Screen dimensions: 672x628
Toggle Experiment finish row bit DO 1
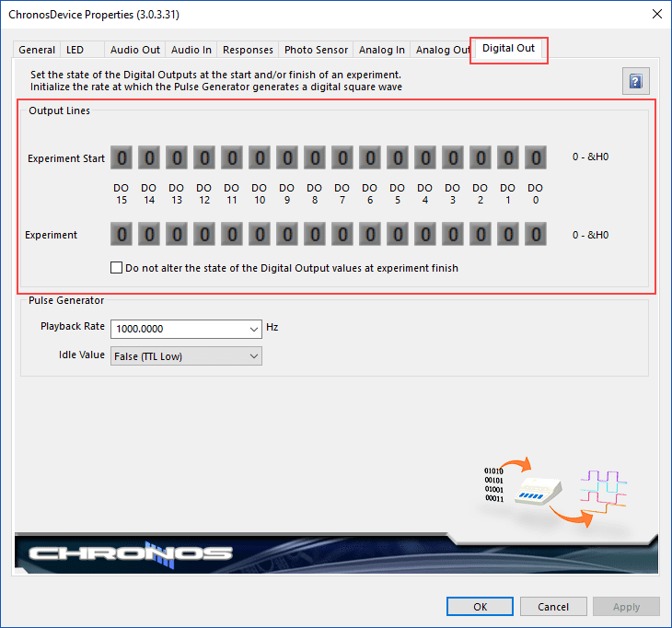click(508, 234)
